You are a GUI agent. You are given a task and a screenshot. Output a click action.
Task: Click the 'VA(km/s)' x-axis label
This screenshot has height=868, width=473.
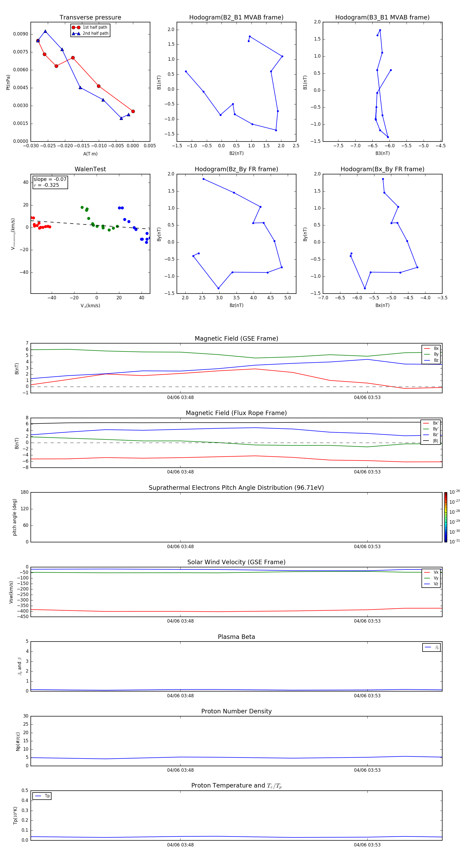click(x=90, y=306)
